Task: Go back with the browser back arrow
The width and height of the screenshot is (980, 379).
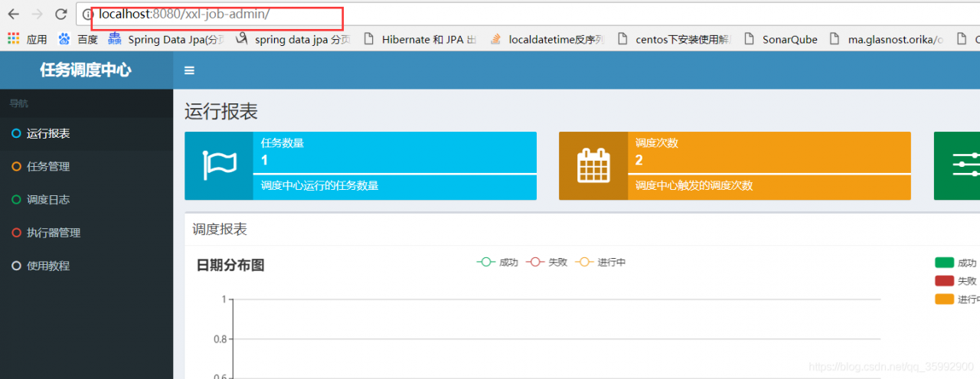Action: 13,14
